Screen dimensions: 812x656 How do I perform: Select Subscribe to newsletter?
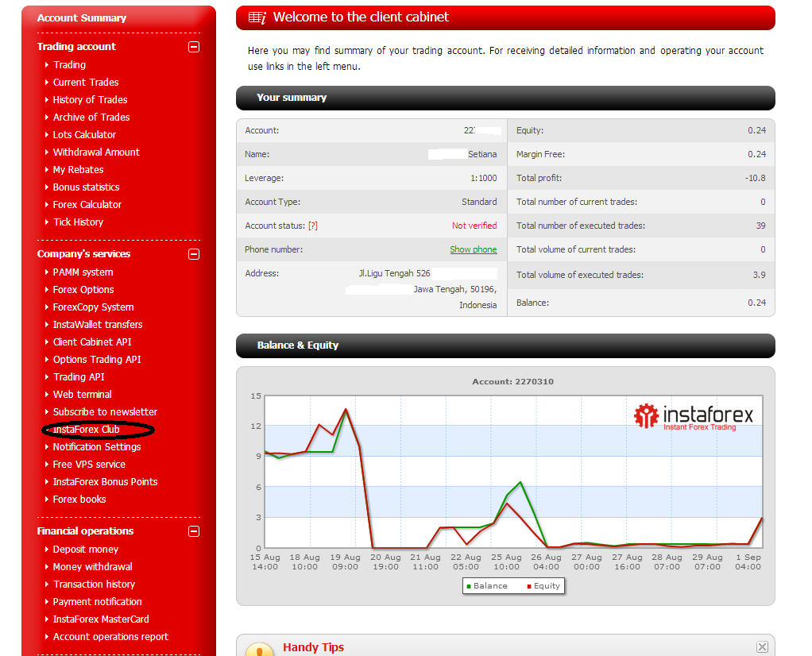point(105,412)
